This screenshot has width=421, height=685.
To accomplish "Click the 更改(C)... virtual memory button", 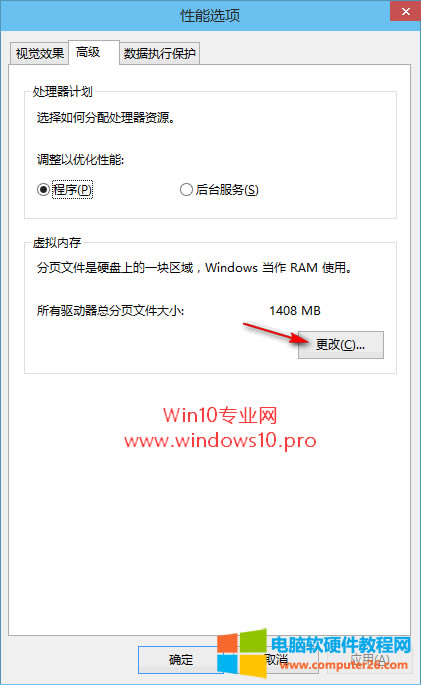I will (x=341, y=345).
